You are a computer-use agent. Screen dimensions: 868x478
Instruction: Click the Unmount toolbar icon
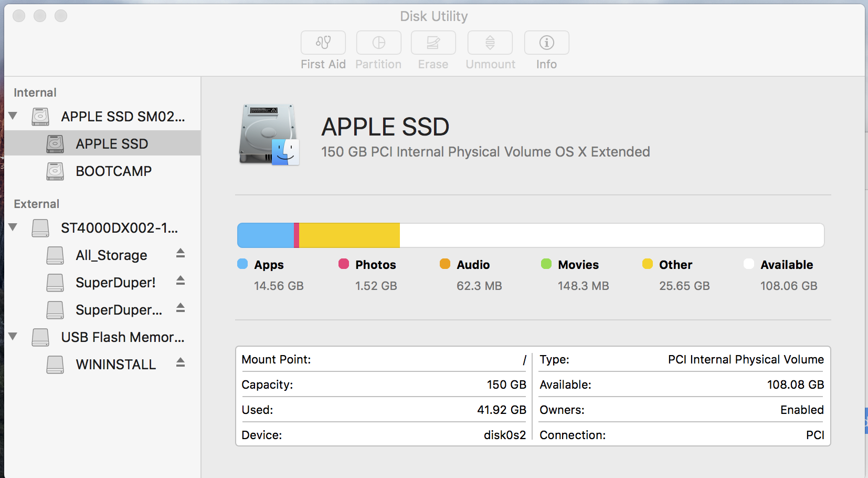(x=490, y=43)
